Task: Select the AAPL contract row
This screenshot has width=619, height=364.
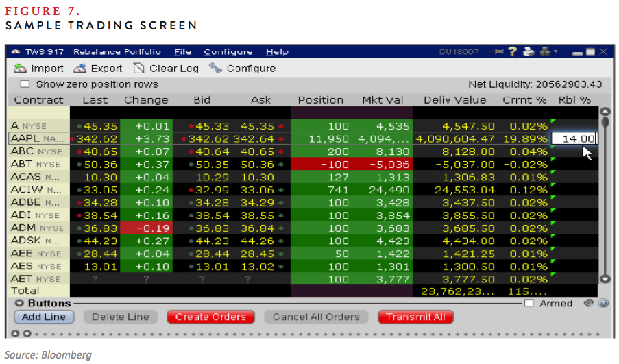Action: pyautogui.click(x=302, y=138)
